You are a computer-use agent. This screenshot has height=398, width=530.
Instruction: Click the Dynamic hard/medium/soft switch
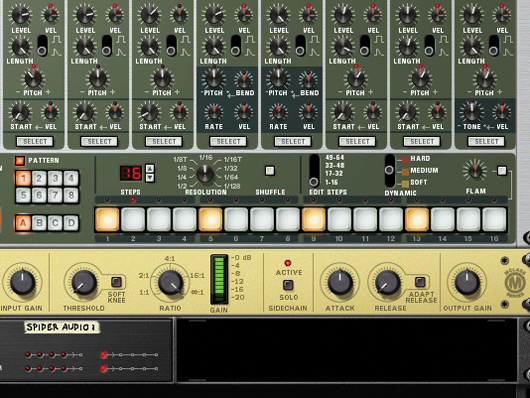coord(389,170)
